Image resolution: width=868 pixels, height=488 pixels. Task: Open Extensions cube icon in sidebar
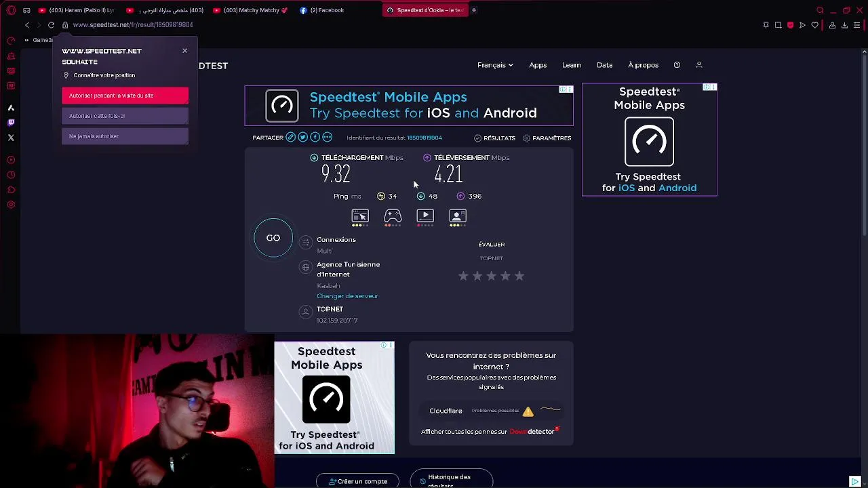[x=11, y=190]
